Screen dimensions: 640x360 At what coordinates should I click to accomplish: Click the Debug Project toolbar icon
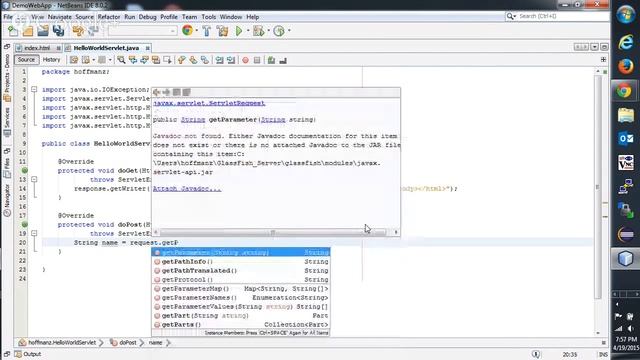258,31
